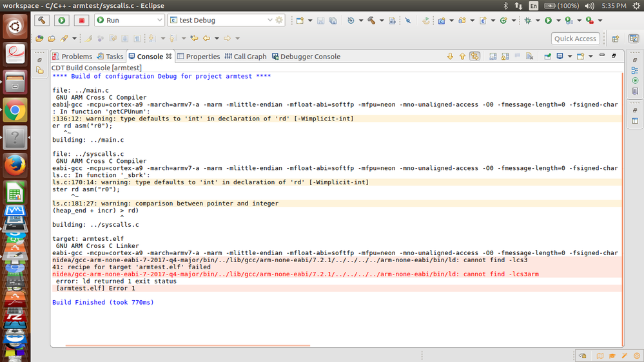Open Google Chrome from the Ubuntu dock

[15, 110]
